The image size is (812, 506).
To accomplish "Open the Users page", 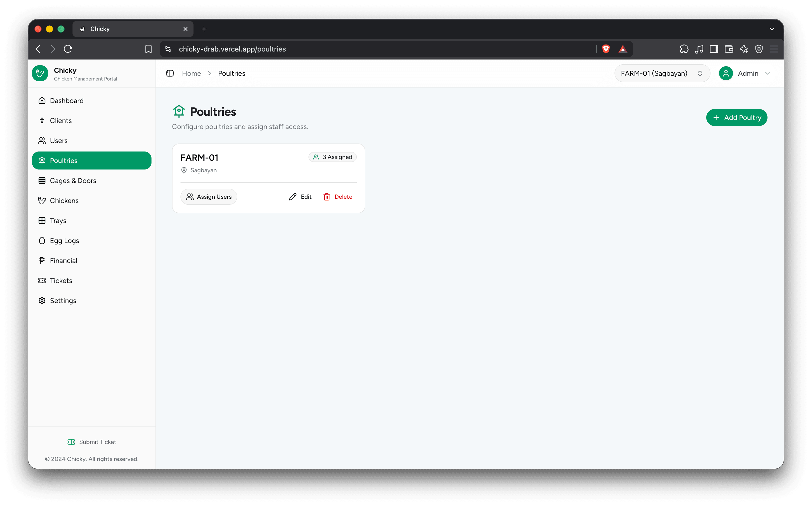I will pos(92,140).
